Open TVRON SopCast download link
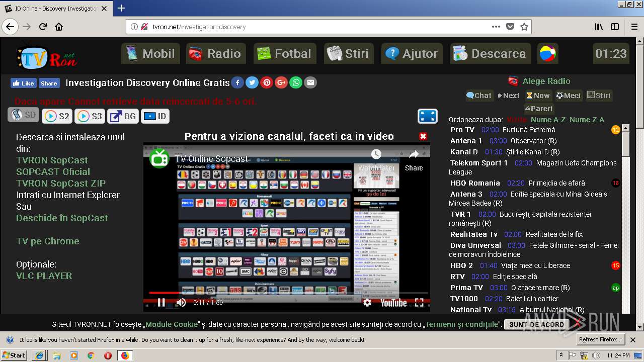 (x=52, y=160)
